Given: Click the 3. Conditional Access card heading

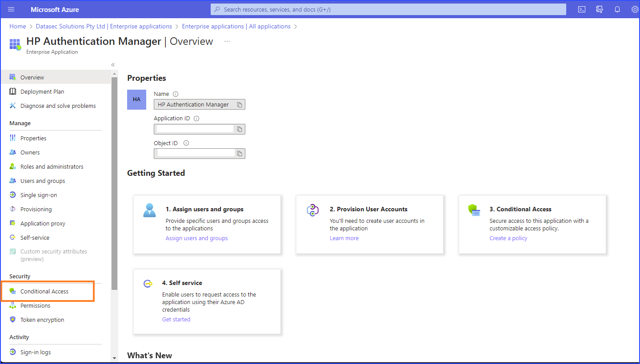Looking at the screenshot, I should tap(520, 209).
